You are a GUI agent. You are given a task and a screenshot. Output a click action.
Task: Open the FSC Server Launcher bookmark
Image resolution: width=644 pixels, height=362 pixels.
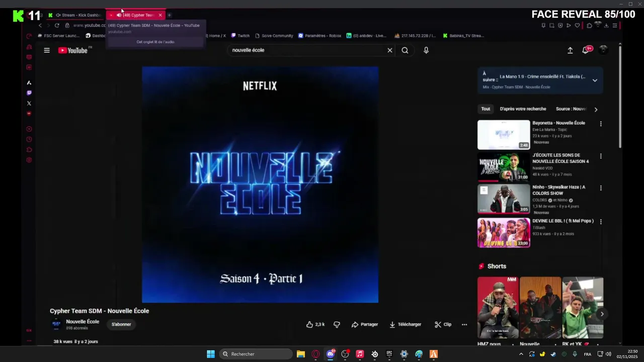click(58, 36)
